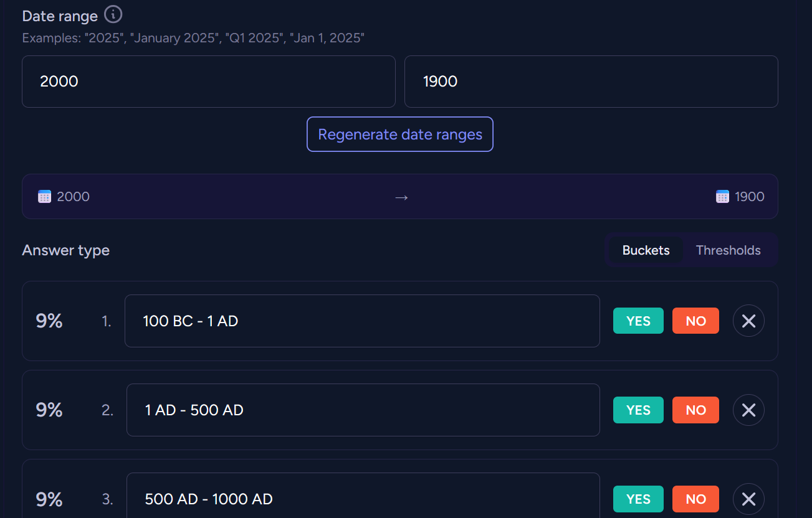Click the Regenerate date ranges button

click(x=400, y=134)
